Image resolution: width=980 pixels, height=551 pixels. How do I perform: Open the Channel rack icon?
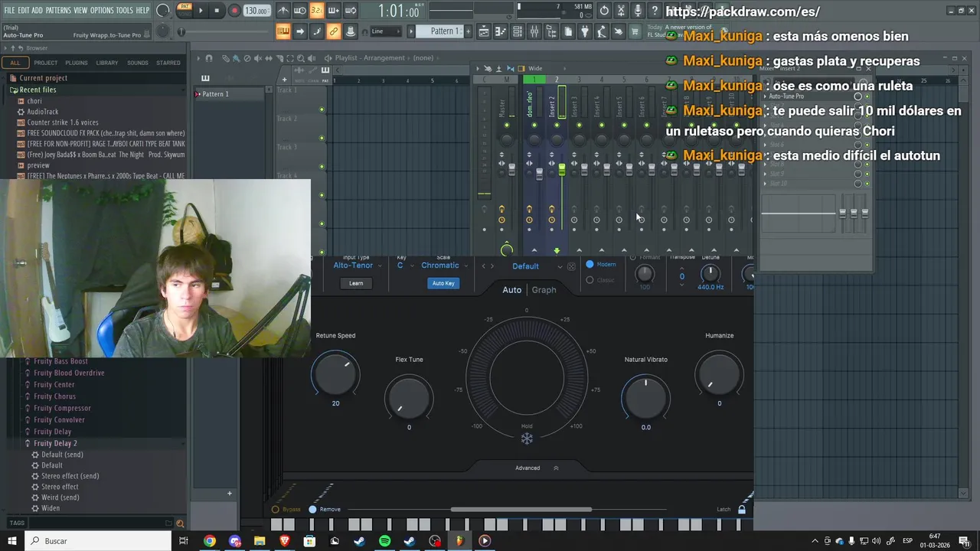[x=518, y=31]
